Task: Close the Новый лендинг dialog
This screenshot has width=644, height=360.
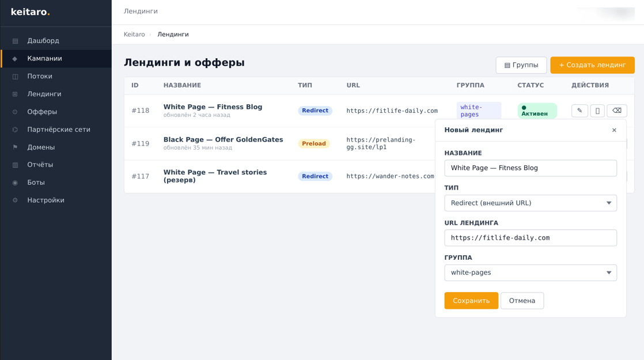Action: [x=614, y=130]
